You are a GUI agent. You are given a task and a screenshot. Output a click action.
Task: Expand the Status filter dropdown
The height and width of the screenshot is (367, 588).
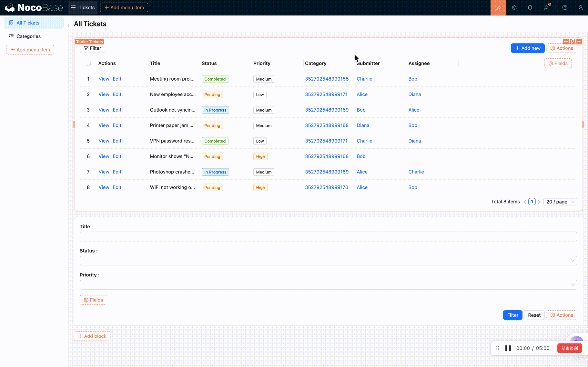coord(328,261)
